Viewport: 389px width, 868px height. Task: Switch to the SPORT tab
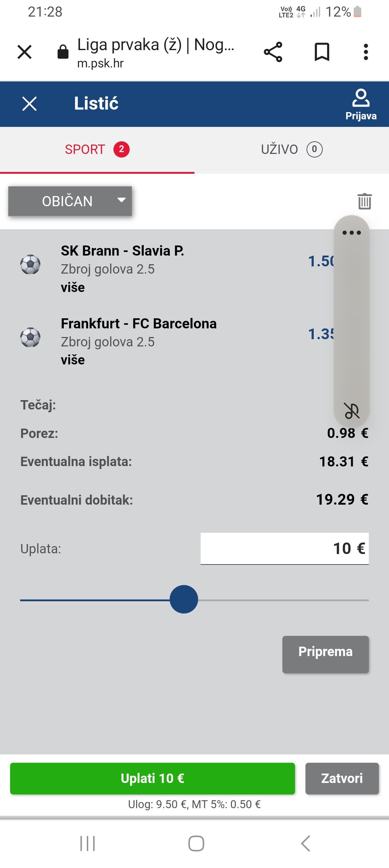tap(97, 150)
